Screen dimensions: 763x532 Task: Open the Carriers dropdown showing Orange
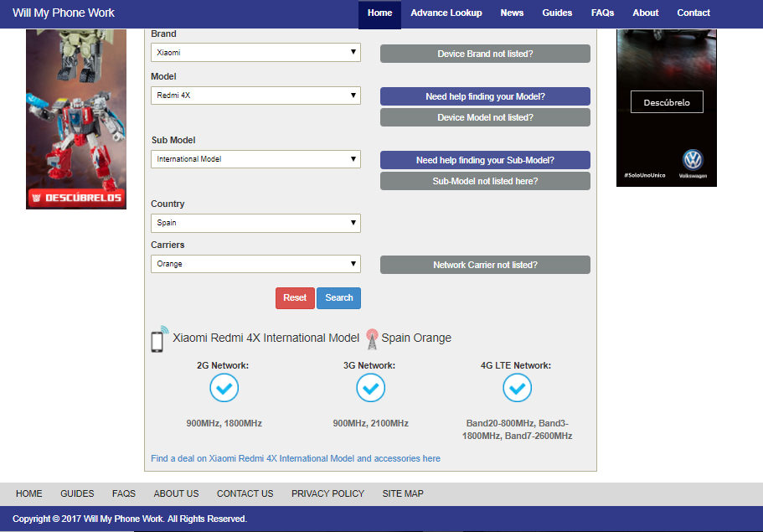(255, 264)
